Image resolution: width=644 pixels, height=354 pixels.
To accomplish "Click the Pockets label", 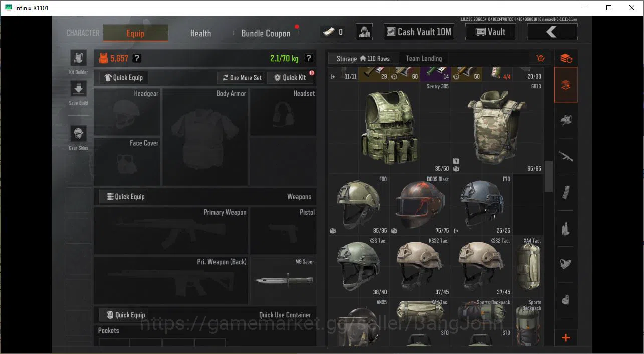I will (109, 330).
